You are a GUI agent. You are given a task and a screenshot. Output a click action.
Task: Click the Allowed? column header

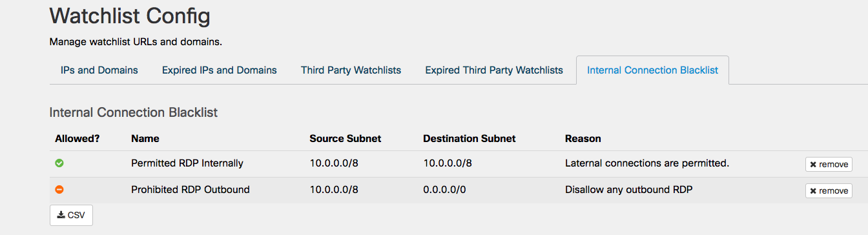pos(77,138)
